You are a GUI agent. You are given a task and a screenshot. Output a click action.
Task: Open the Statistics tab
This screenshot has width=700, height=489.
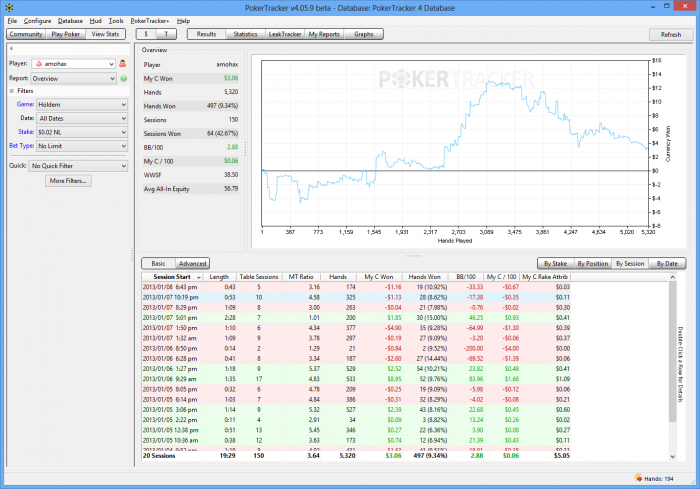tap(246, 34)
